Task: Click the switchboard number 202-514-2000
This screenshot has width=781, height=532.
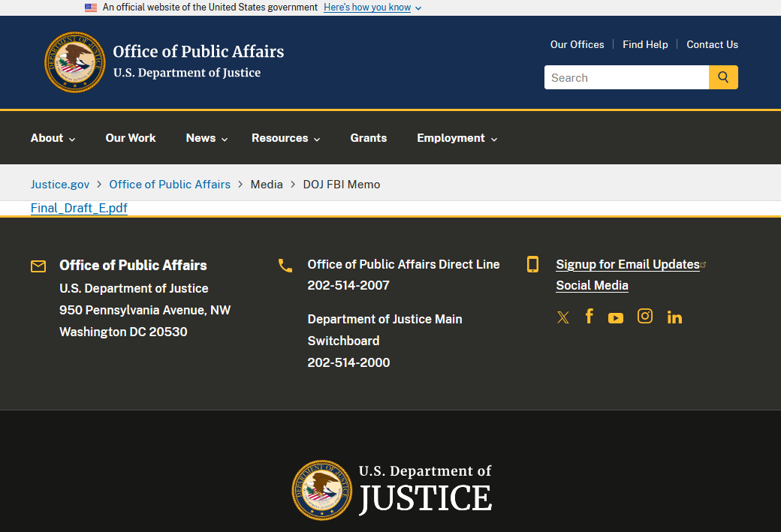Action: tap(348, 362)
